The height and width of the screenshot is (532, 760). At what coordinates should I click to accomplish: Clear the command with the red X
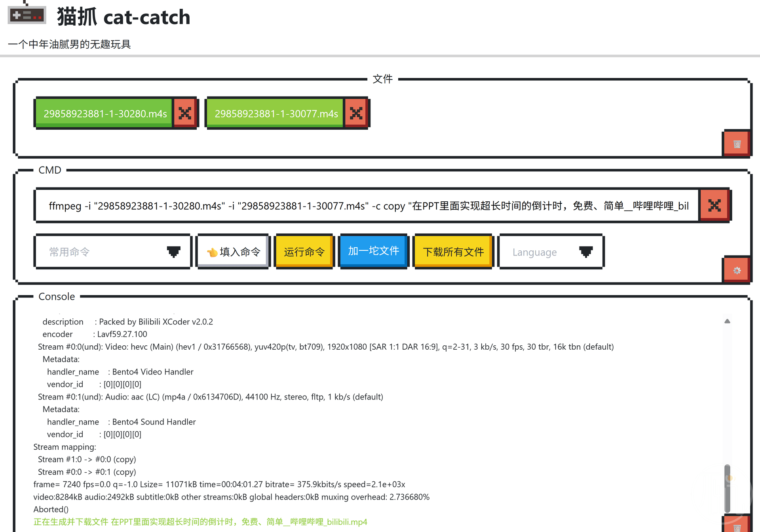tap(714, 206)
